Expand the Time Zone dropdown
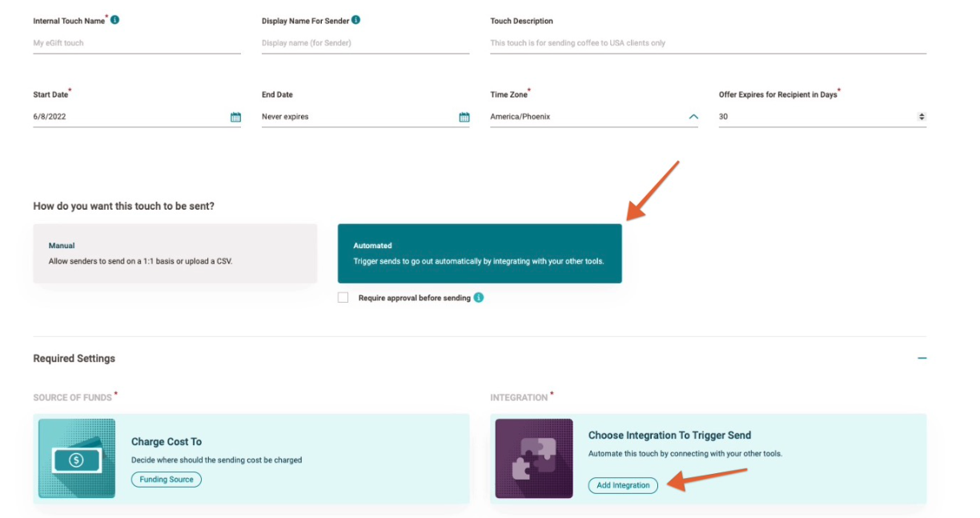This screenshot has width=980, height=518. pos(693,117)
